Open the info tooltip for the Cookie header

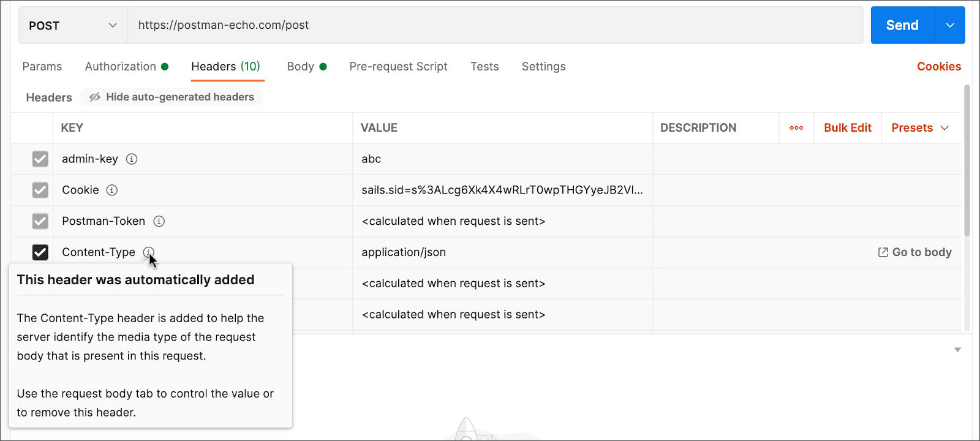coord(111,190)
